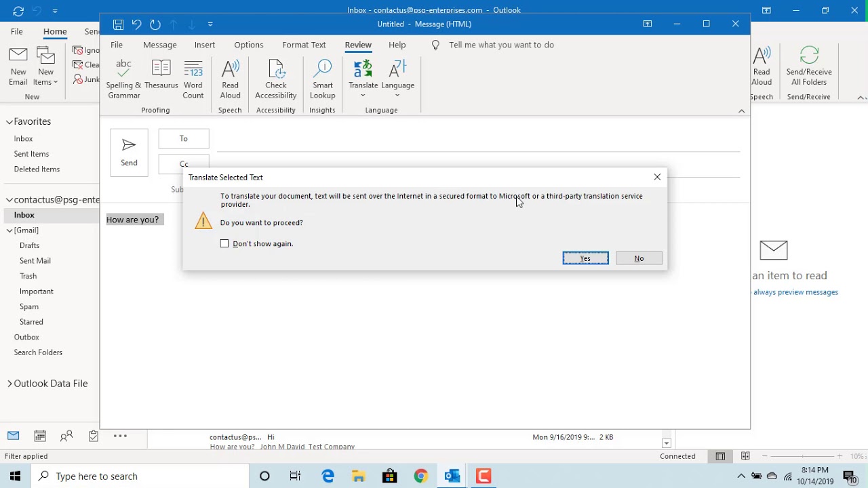Open File Explorer from the taskbar
Image resolution: width=868 pixels, height=488 pixels.
pyautogui.click(x=359, y=476)
